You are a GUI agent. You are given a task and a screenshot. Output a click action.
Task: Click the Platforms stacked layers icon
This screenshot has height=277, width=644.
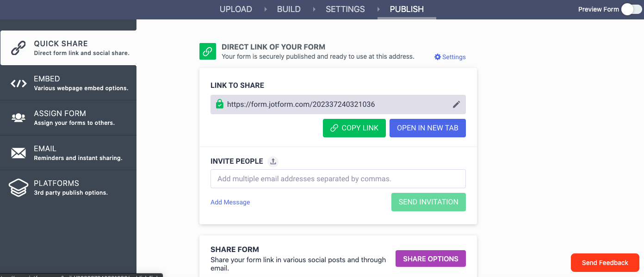coord(19,188)
